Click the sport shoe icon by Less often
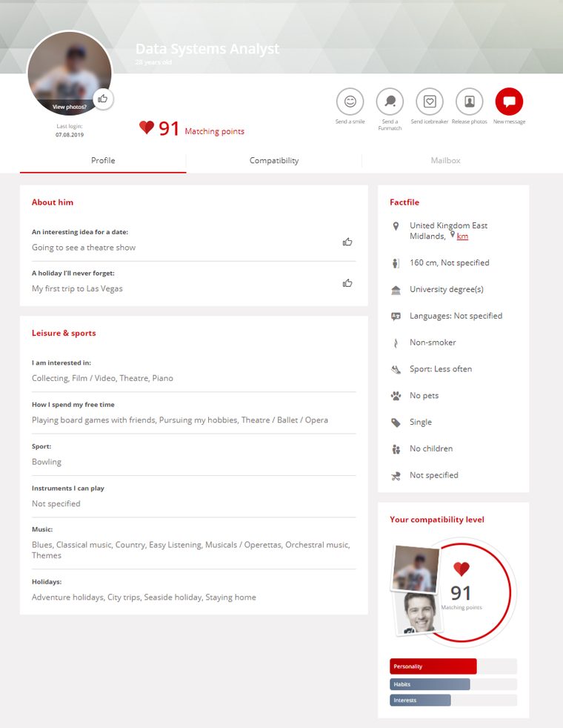Screen dimensions: 563x728 click(396, 370)
